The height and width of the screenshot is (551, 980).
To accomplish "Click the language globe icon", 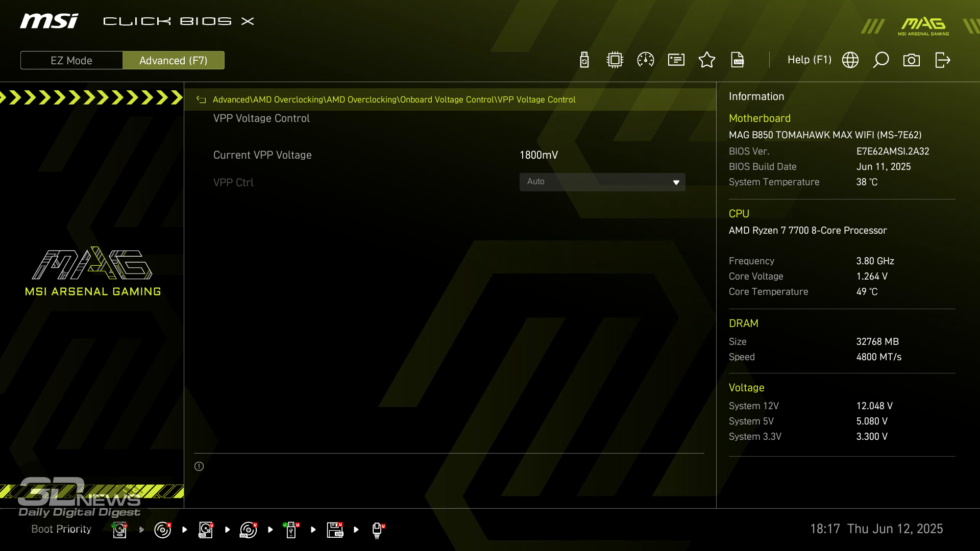I will pos(850,60).
